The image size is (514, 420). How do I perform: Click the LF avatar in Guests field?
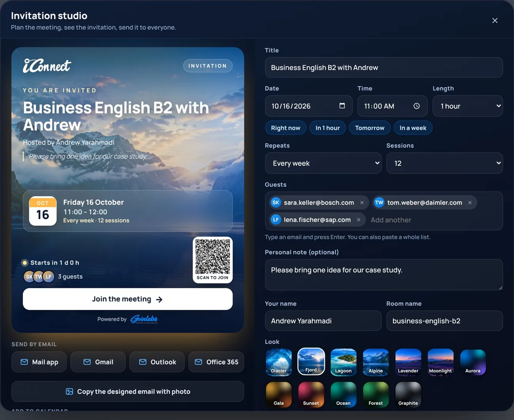(276, 220)
